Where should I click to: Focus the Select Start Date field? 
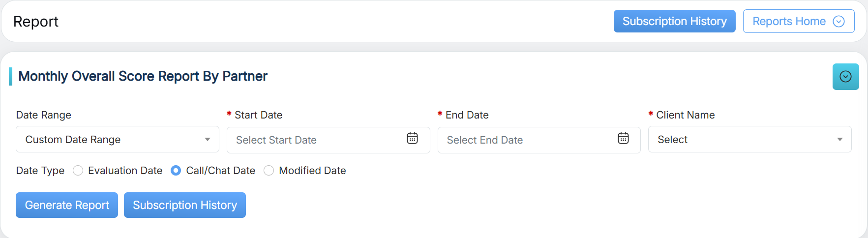point(315,140)
